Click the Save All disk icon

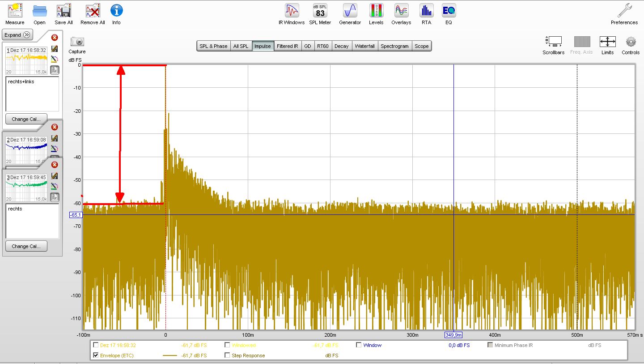64,14
